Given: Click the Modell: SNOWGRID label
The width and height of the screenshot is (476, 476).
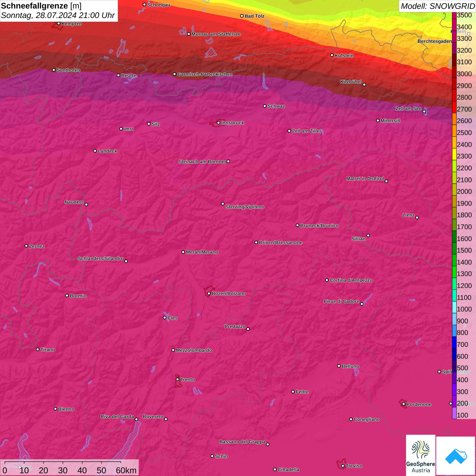Looking at the screenshot, I should pyautogui.click(x=437, y=6).
